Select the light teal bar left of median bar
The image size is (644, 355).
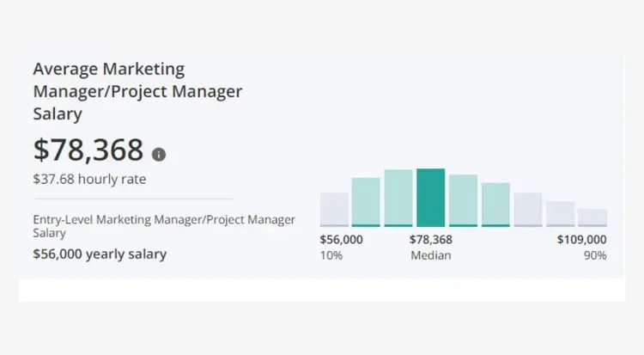tap(398, 198)
